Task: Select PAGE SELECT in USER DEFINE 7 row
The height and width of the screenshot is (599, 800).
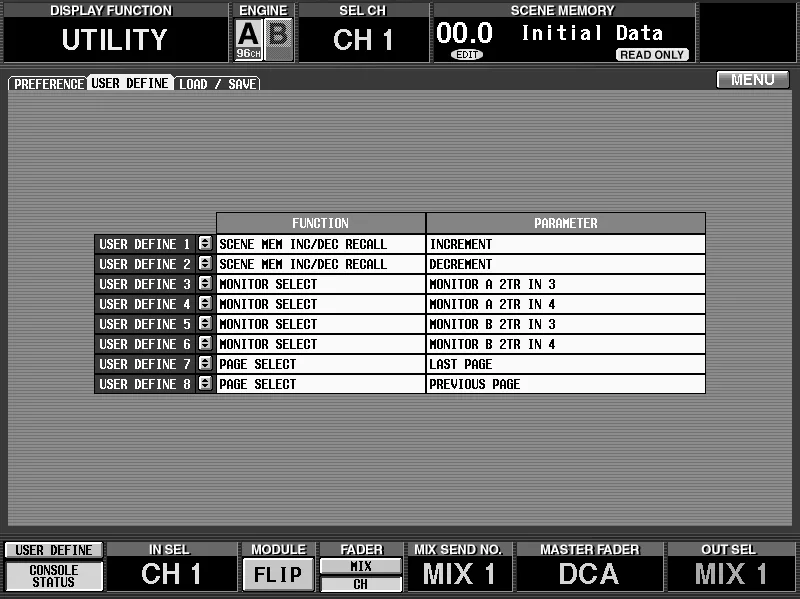Action: (321, 364)
